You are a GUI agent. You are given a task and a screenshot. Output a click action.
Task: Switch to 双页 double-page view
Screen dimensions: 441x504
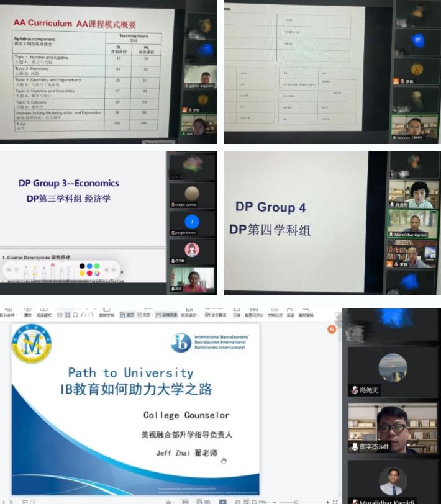click(x=143, y=315)
